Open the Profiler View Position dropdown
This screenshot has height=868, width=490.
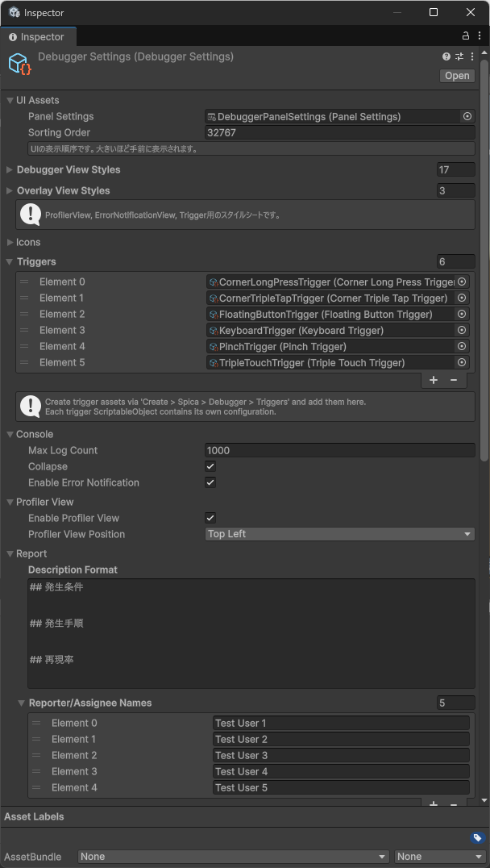click(x=339, y=534)
